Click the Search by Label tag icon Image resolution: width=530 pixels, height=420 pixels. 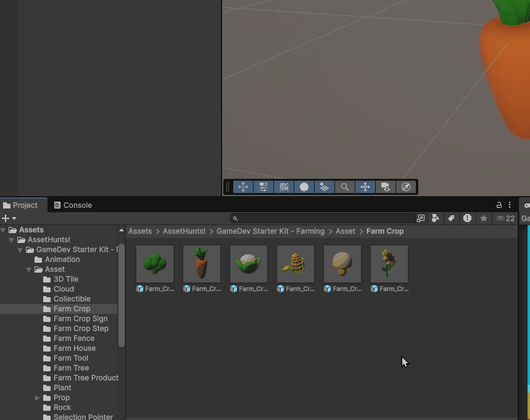(x=452, y=218)
